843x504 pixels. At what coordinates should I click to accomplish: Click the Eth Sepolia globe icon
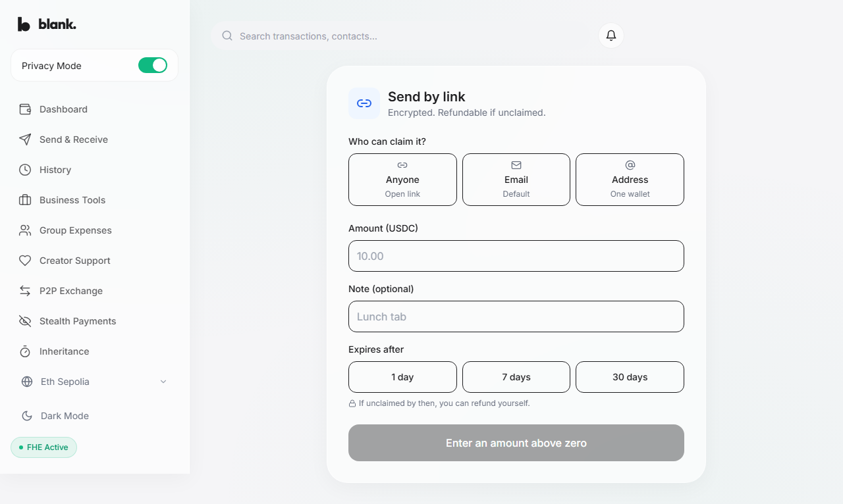click(27, 382)
